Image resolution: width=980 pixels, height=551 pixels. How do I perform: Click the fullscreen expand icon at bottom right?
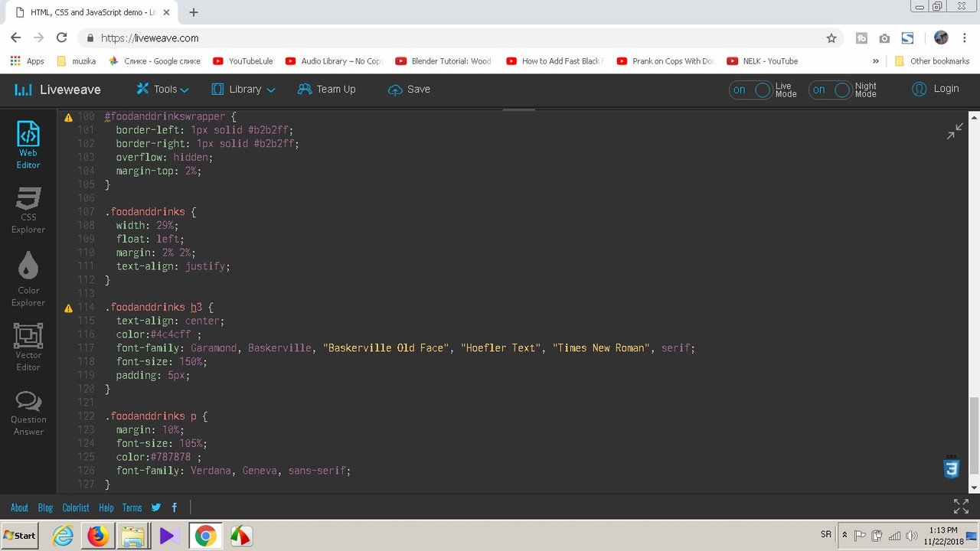click(961, 507)
